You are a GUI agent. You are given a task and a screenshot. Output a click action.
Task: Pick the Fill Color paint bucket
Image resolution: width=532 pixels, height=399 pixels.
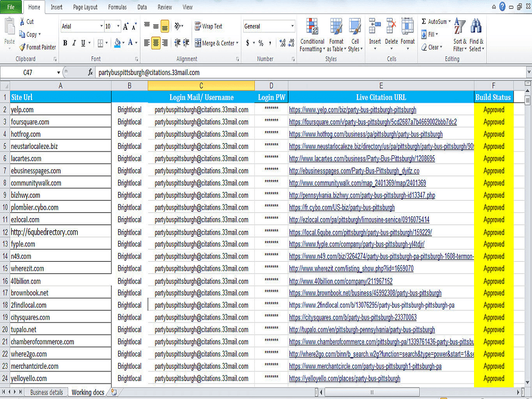(x=118, y=43)
